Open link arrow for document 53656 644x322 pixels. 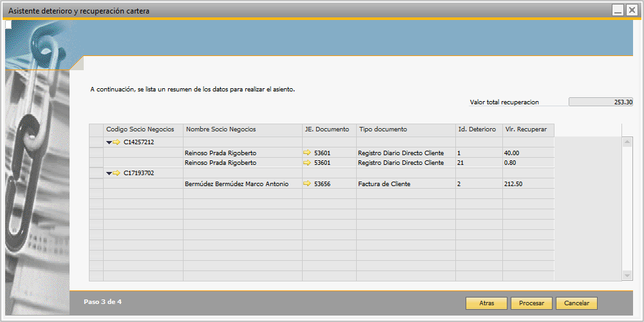[x=307, y=184]
